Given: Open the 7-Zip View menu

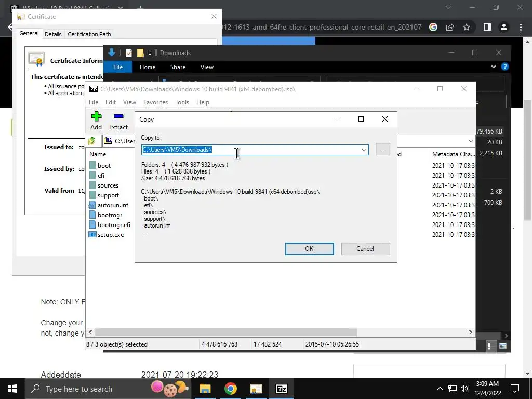Looking at the screenshot, I should (129, 102).
